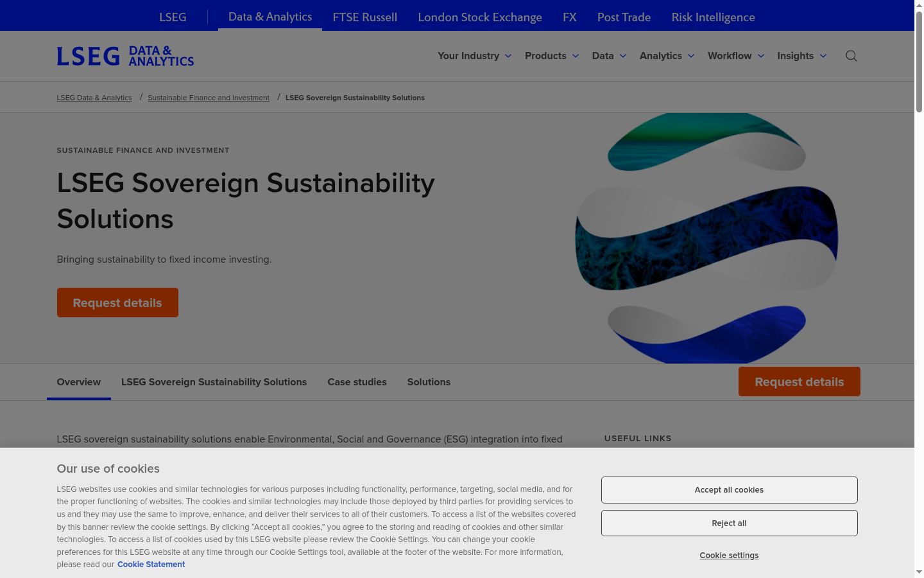Click the globe hero image
The height and width of the screenshot is (578, 924).
tap(706, 238)
